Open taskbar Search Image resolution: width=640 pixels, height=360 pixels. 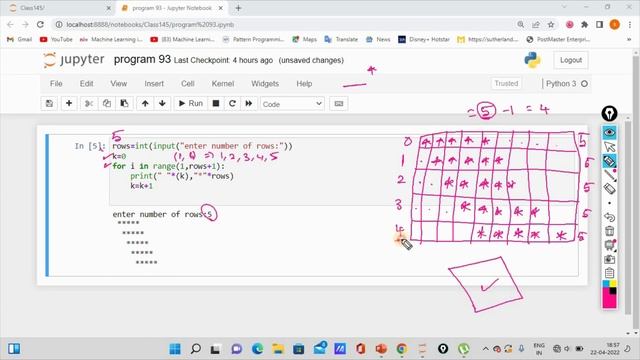click(x=196, y=349)
